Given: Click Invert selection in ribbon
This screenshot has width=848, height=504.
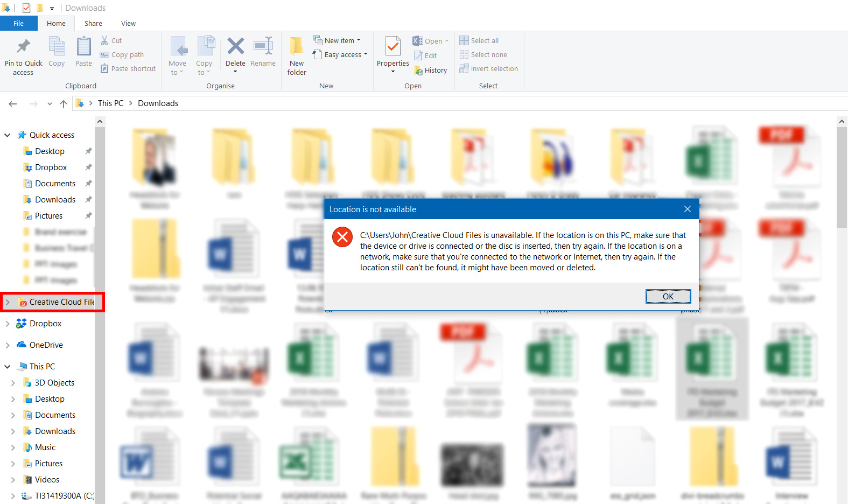Looking at the screenshot, I should point(489,68).
